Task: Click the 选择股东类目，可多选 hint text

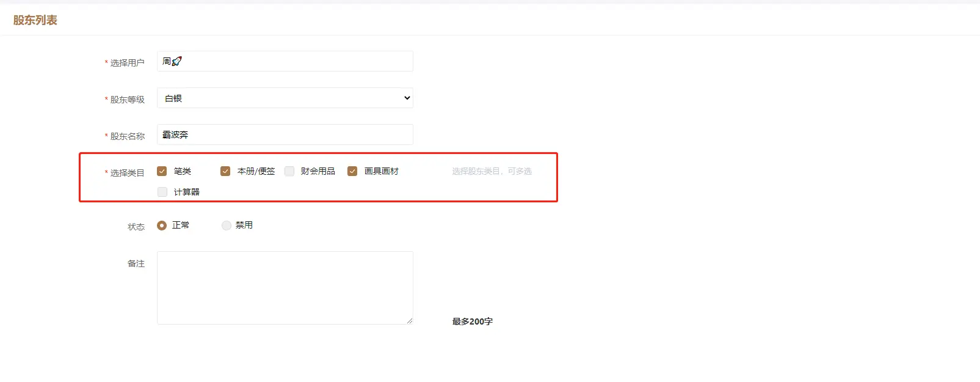Action: pos(492,171)
